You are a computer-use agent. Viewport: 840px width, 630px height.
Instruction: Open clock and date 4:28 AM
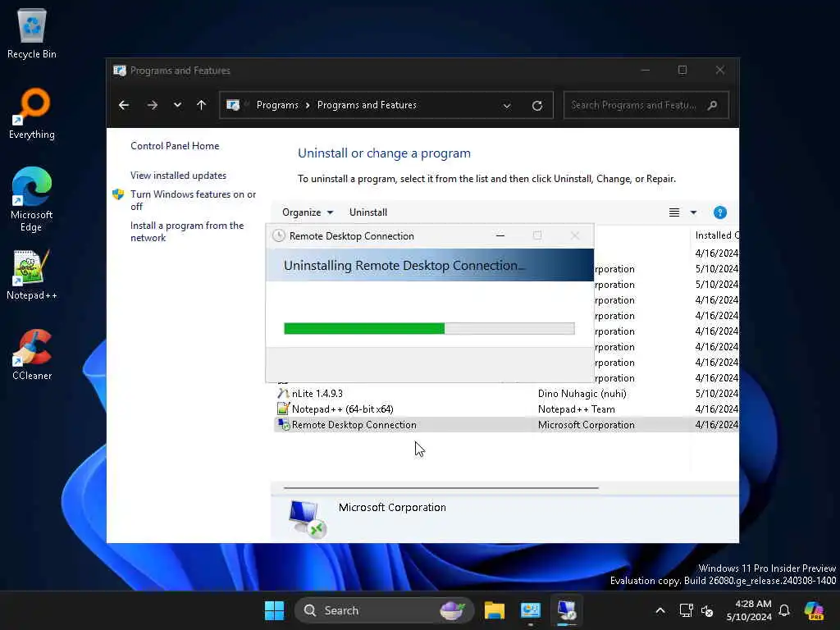[749, 610]
